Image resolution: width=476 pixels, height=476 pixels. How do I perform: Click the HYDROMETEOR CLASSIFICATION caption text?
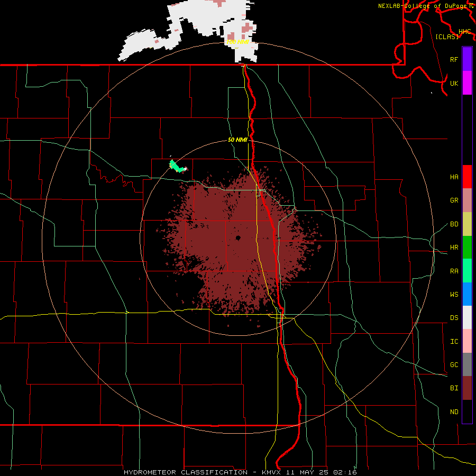click(x=186, y=472)
